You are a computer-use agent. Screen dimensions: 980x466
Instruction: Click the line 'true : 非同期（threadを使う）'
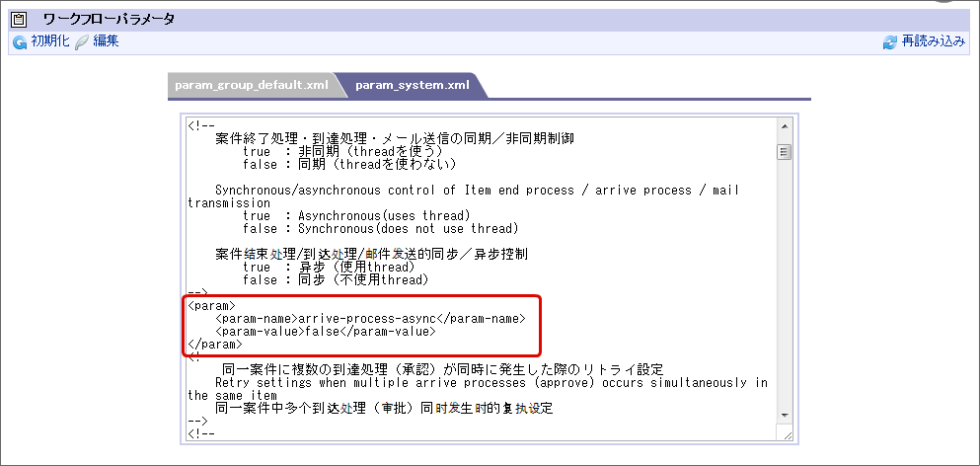(342, 151)
